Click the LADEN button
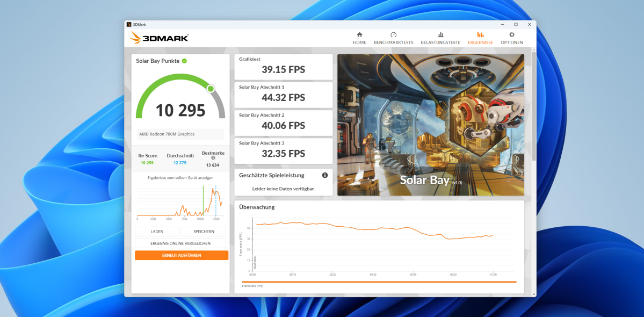644x317 pixels. (157, 232)
